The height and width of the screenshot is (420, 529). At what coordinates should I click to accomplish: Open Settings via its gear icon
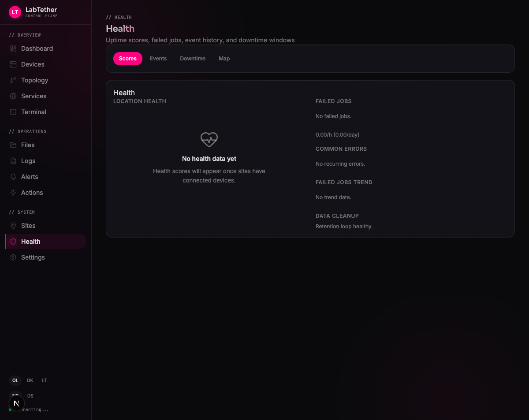pos(13,257)
